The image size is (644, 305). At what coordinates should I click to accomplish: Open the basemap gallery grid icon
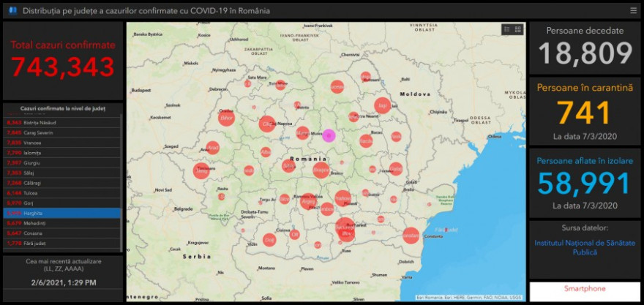518,29
